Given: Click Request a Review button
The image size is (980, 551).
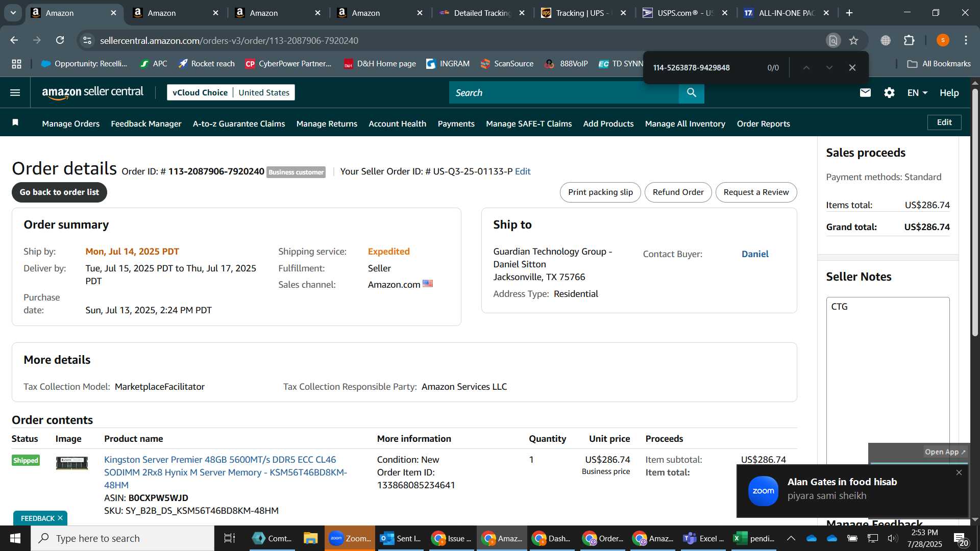Looking at the screenshot, I should 756,192.
